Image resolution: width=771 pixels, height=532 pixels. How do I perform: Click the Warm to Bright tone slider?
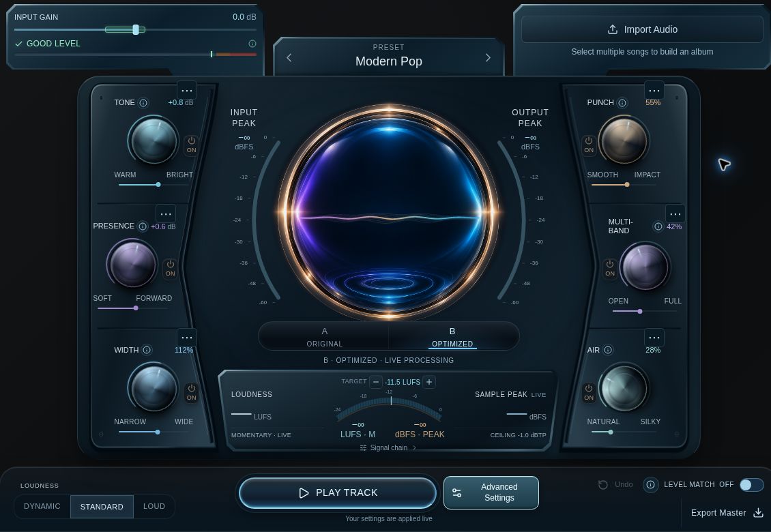click(154, 185)
